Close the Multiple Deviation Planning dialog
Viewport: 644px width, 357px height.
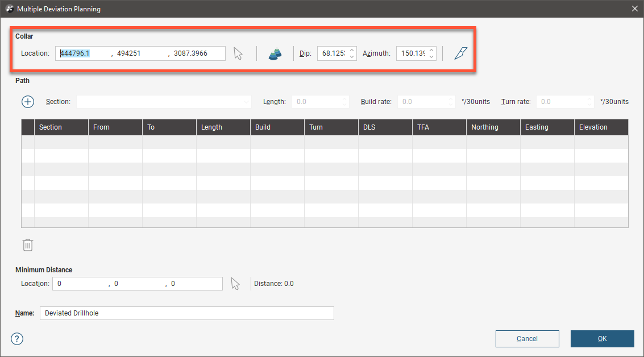[634, 9]
